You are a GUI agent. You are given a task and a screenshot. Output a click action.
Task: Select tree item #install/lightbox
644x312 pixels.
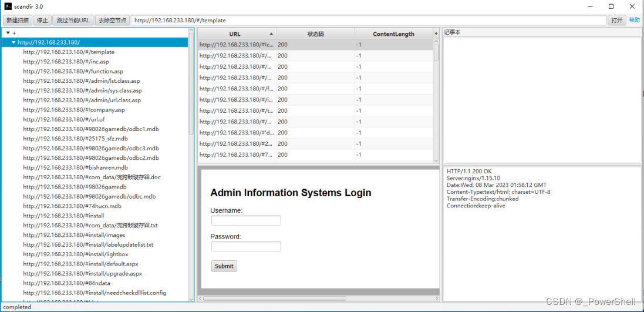click(76, 254)
